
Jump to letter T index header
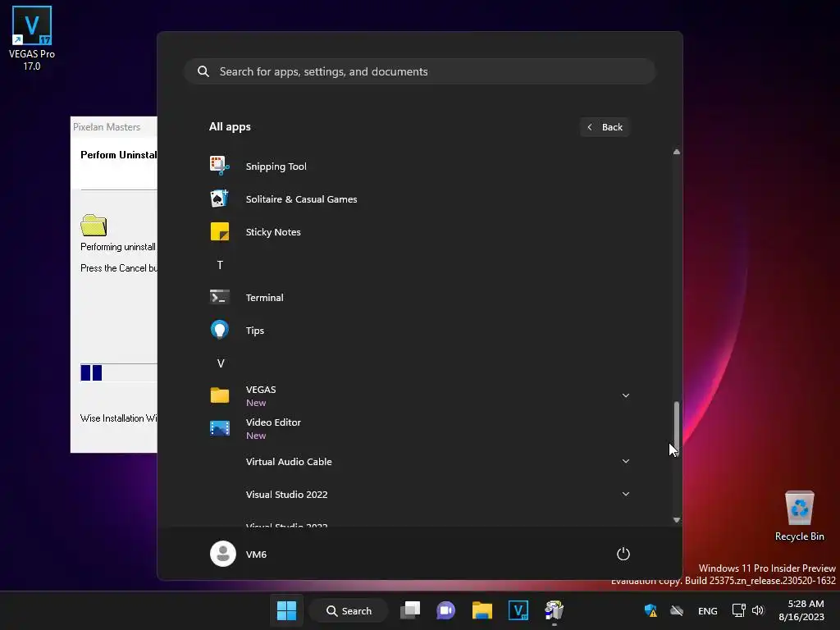coord(220,265)
